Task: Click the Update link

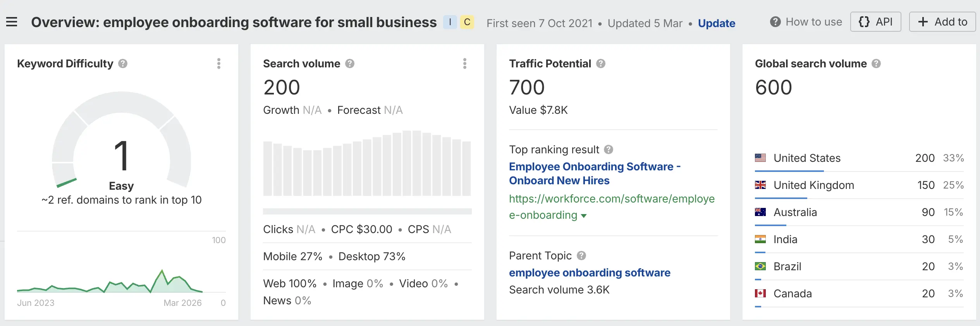Action: 716,23
